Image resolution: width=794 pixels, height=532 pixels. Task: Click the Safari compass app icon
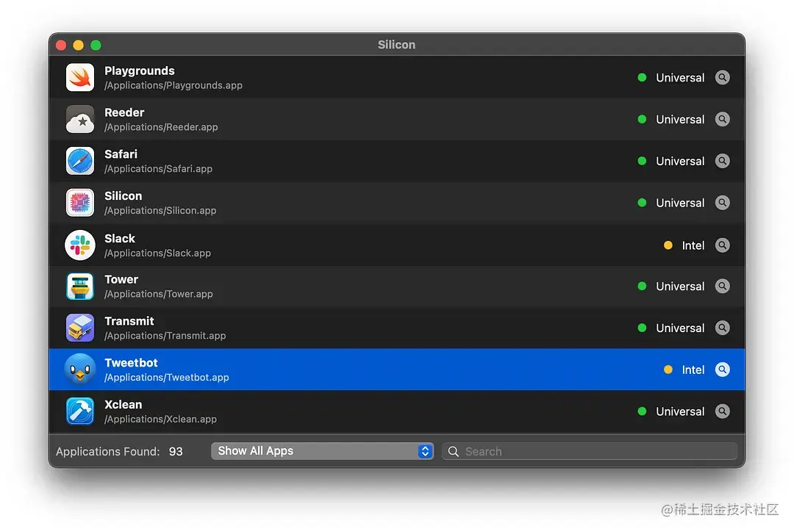(80, 161)
